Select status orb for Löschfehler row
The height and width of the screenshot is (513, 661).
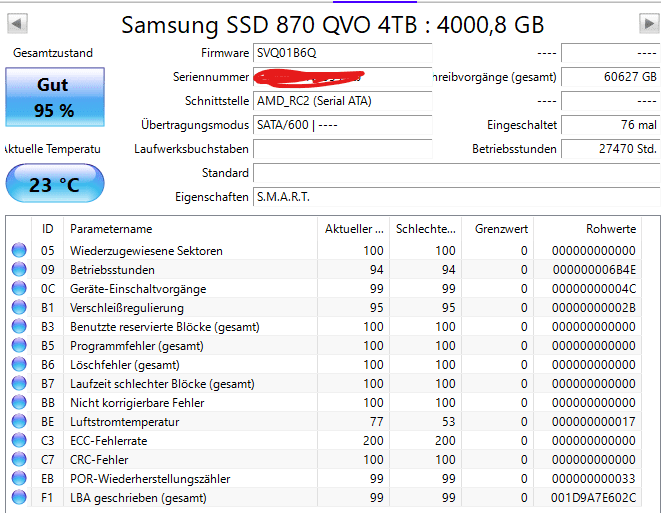tap(19, 364)
